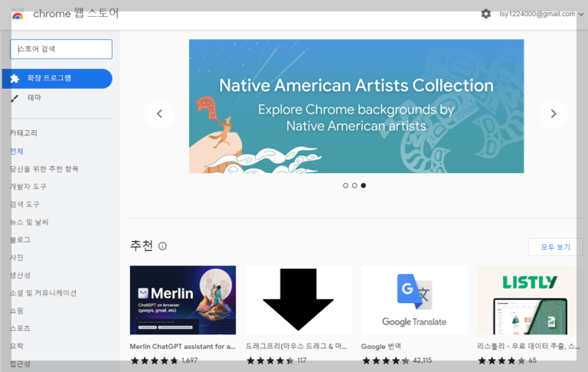Click the 리스틀리 extension title

pyautogui.click(x=528, y=347)
